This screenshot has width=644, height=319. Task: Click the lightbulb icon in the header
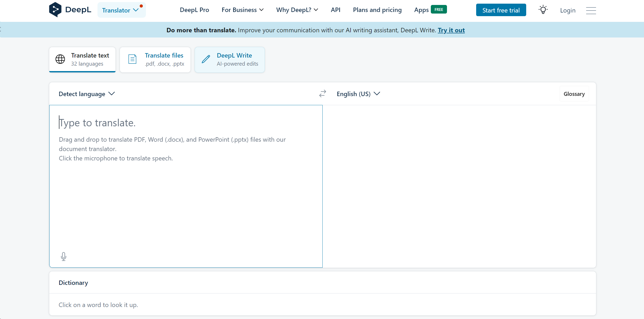(x=543, y=10)
